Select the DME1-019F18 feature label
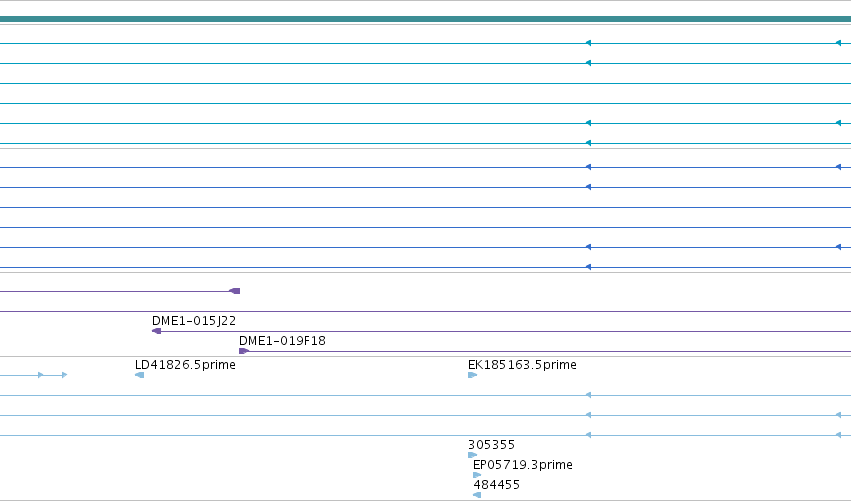 click(x=282, y=341)
